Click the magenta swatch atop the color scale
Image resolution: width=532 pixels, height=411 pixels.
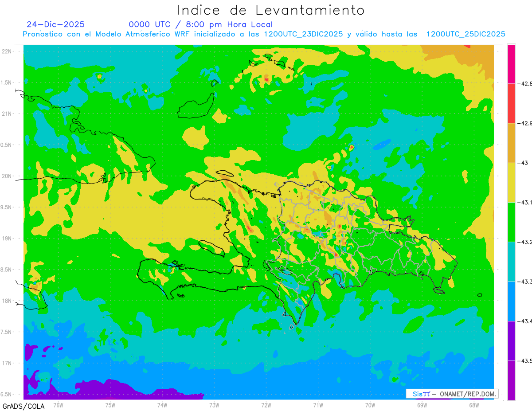511,64
